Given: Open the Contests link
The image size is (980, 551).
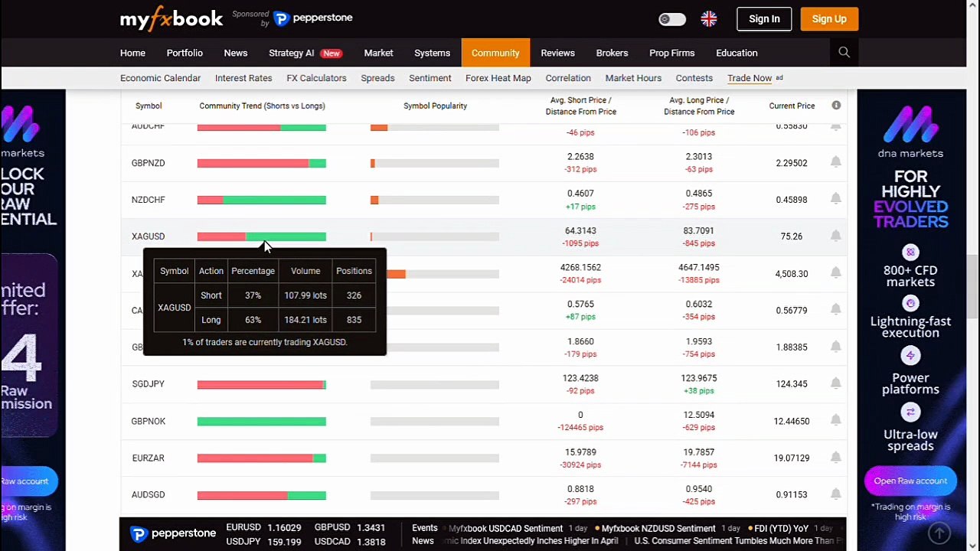Looking at the screenshot, I should [x=694, y=78].
